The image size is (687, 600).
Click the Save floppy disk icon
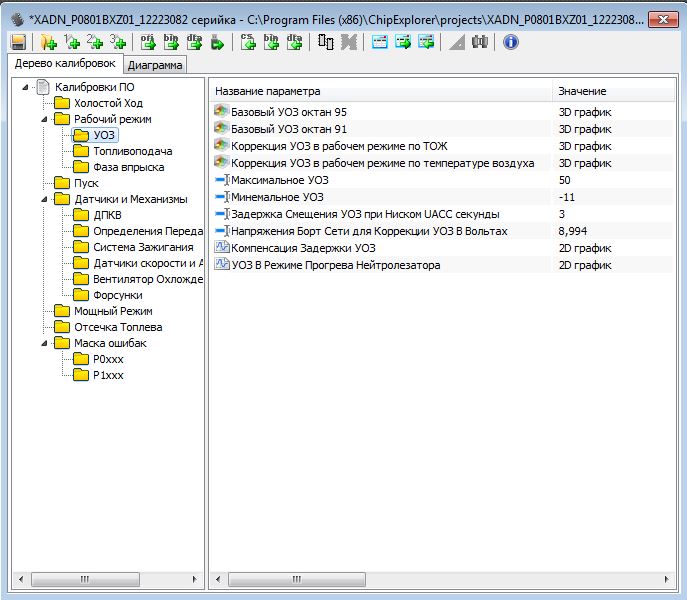pos(18,42)
